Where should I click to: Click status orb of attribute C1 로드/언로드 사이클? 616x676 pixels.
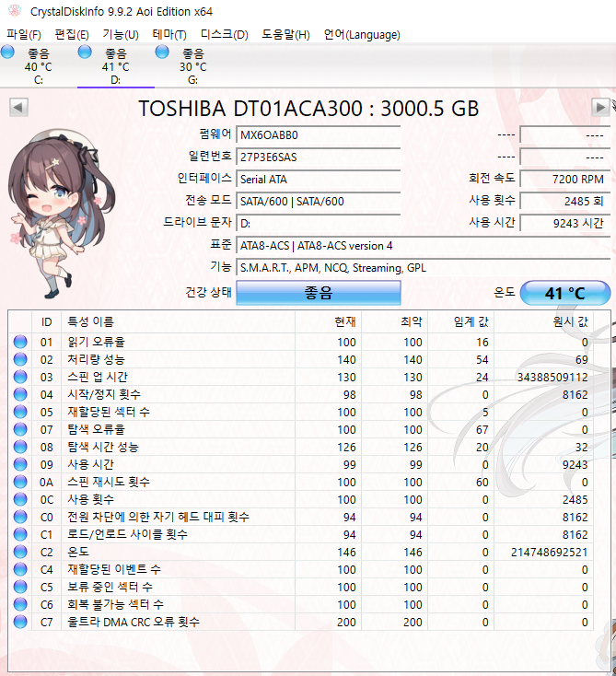[x=20, y=534]
